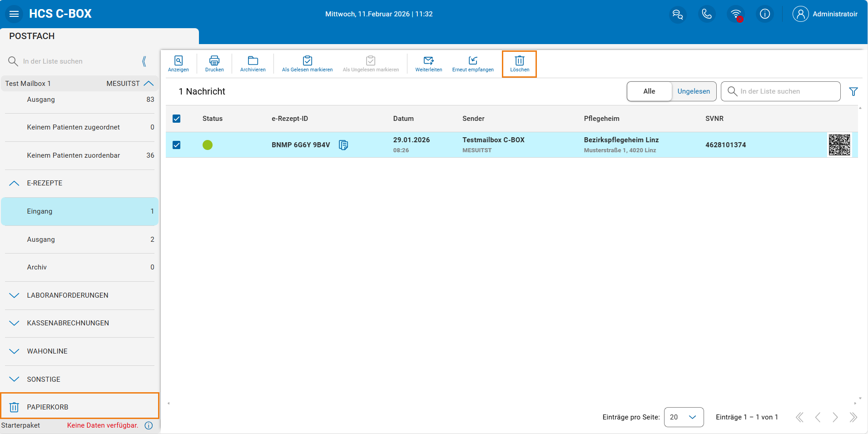Click Anzeigen toolbar icon

(179, 64)
